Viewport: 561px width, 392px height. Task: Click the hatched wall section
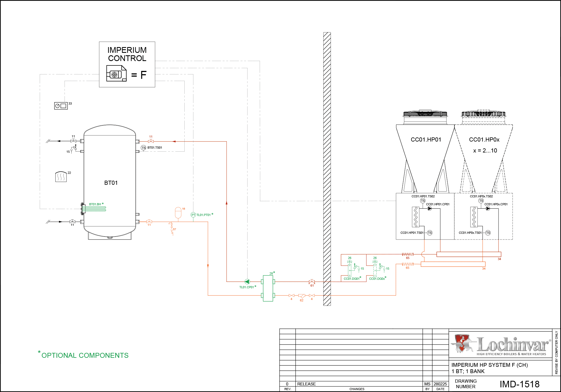(327, 169)
